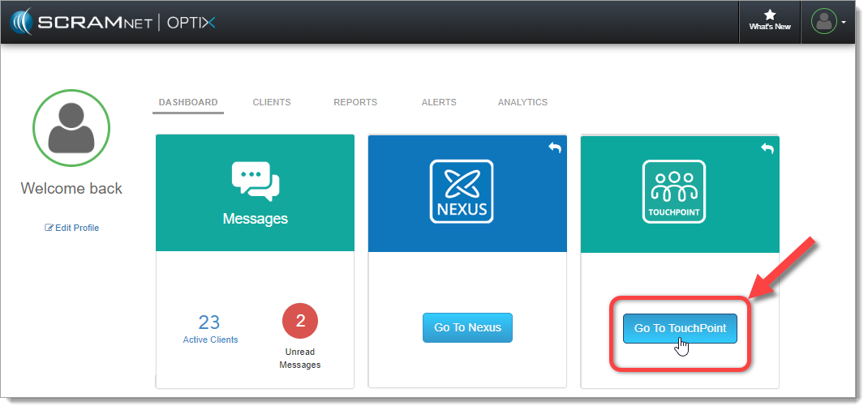Open the Analytics tab

click(x=522, y=102)
